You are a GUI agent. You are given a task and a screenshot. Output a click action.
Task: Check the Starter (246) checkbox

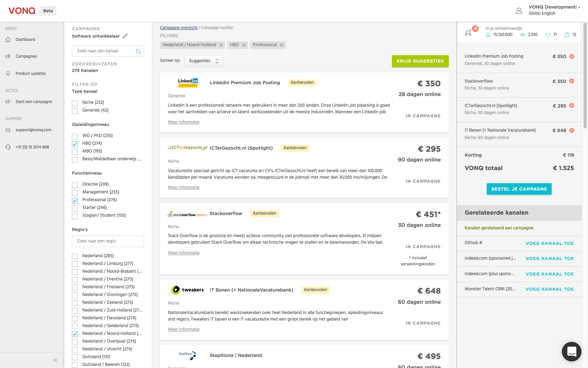coord(75,208)
